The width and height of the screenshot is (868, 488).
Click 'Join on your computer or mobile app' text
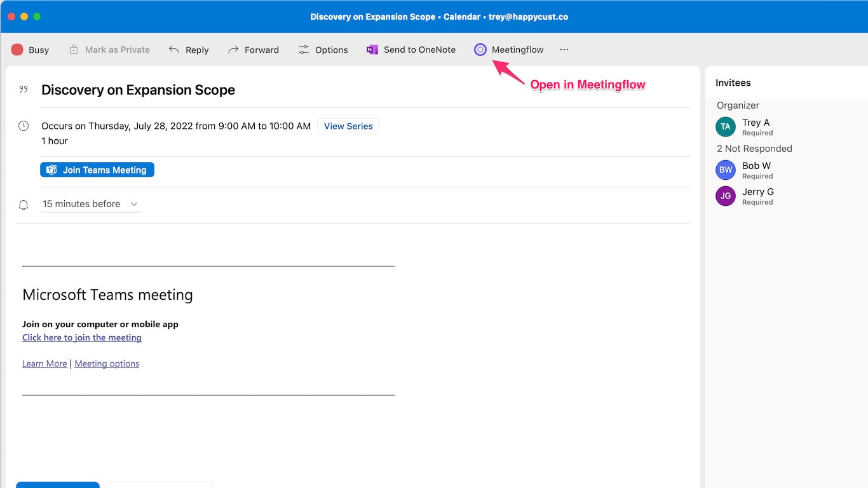click(100, 324)
